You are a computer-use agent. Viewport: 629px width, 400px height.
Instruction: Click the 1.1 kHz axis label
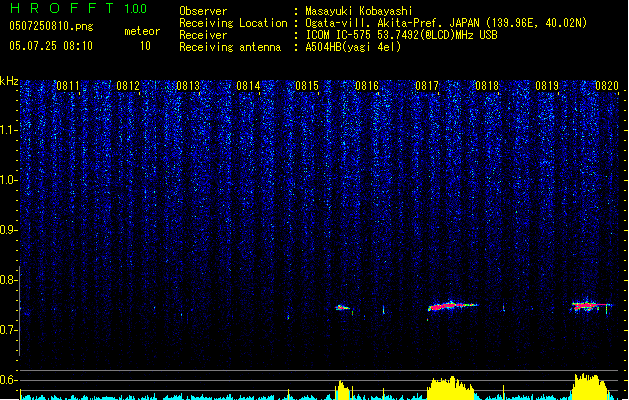click(x=8, y=130)
